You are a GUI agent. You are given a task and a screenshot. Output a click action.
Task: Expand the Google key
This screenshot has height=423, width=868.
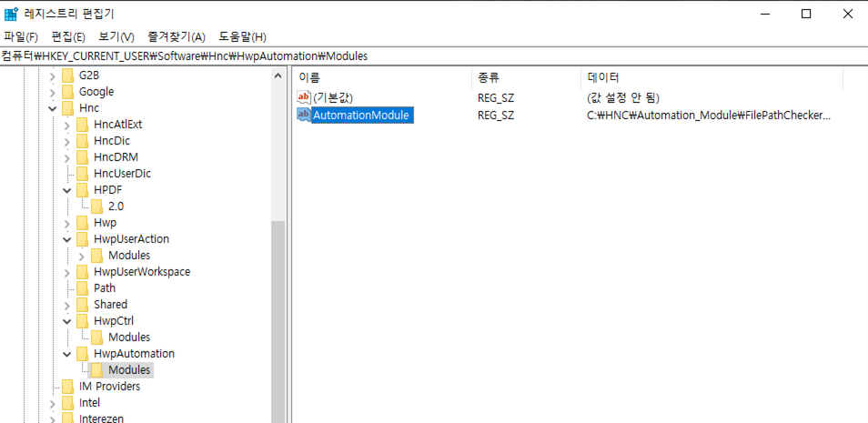point(53,92)
